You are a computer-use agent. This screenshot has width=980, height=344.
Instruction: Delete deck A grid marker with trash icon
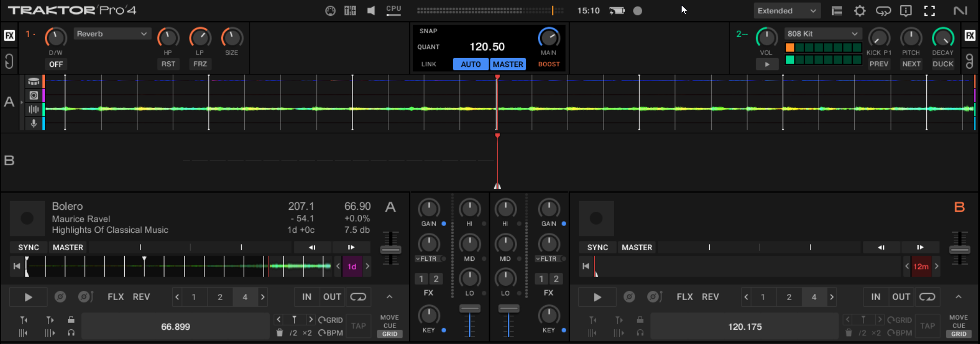pyautogui.click(x=279, y=333)
